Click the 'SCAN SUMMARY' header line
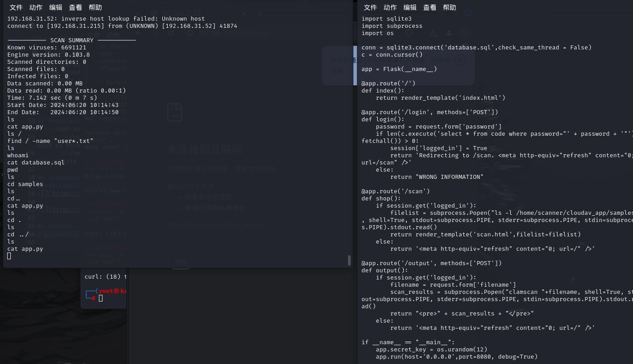The image size is (633, 364). (71, 40)
